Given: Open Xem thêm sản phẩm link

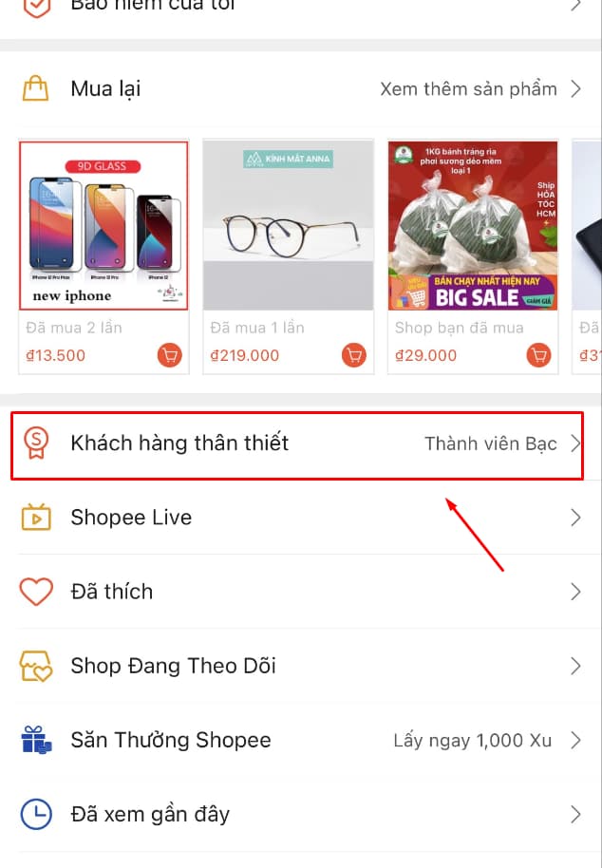Looking at the screenshot, I should (x=468, y=89).
